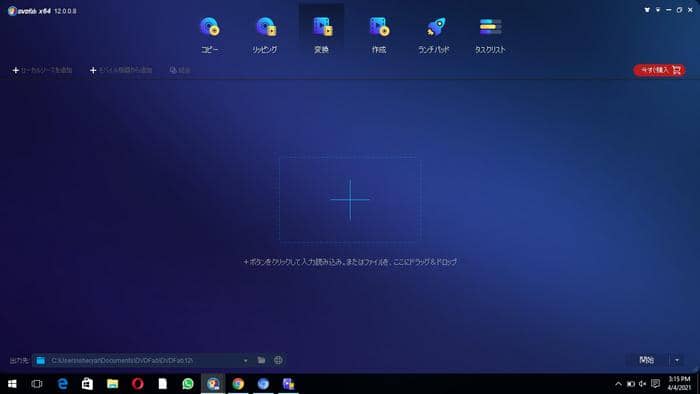The image size is (700, 394).
Task: Click the blue folder icon in output field
Action: (x=41, y=361)
